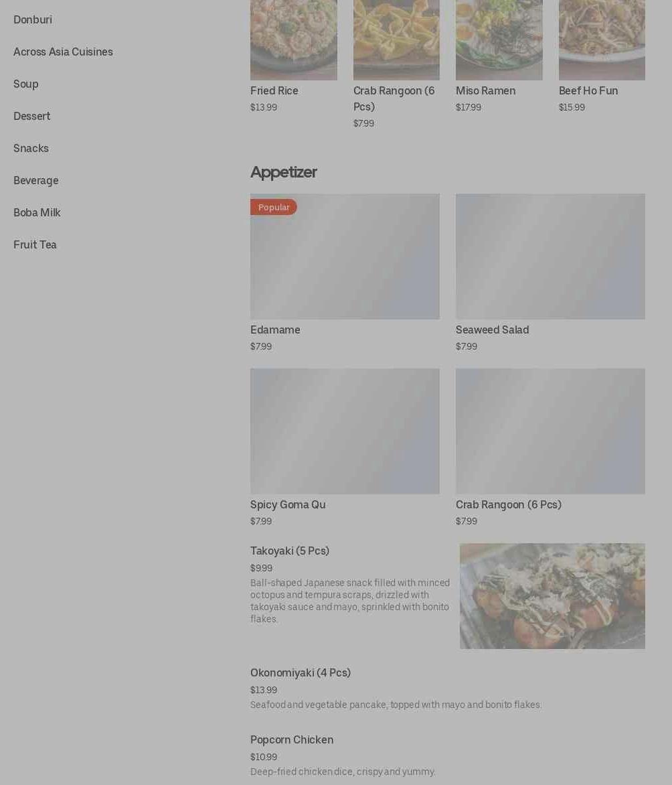672x785 pixels.
Task: Jump to the Soup section
Action: coord(26,84)
